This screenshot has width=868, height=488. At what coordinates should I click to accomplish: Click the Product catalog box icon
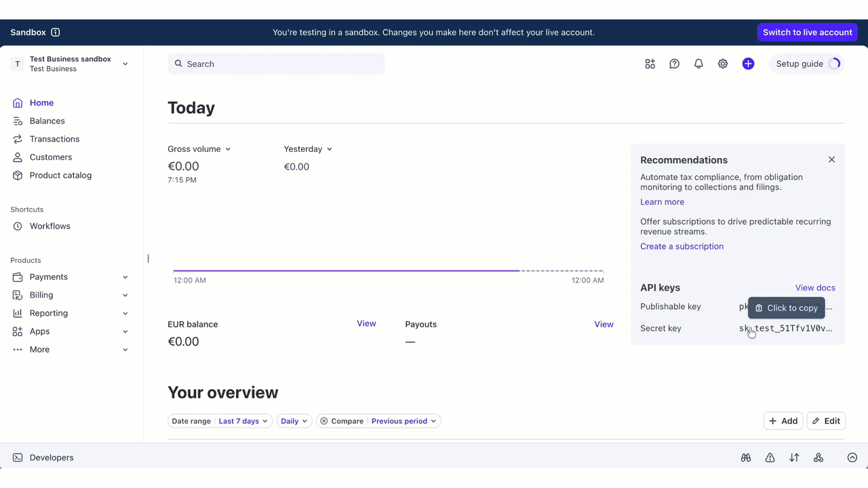point(18,175)
